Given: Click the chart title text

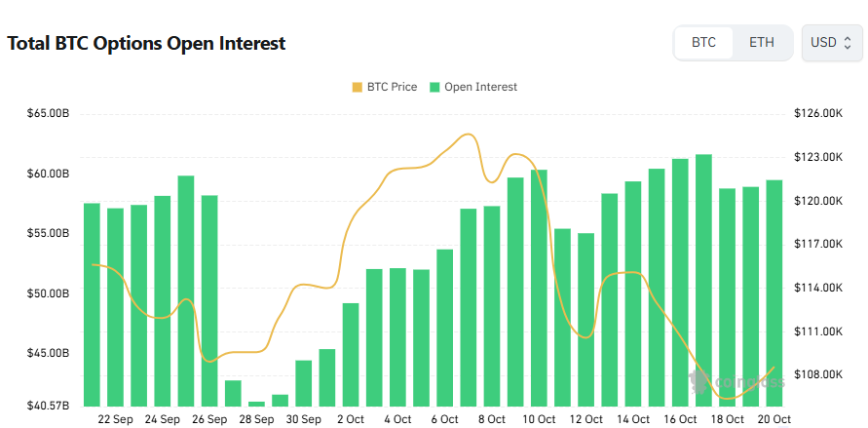Looking at the screenshot, I should [146, 44].
